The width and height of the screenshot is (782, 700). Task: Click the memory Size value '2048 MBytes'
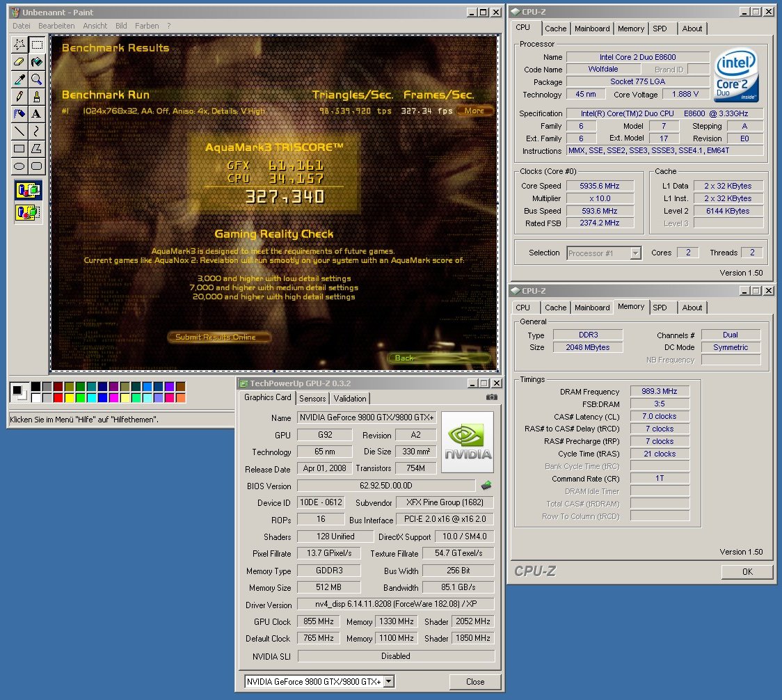tap(587, 347)
